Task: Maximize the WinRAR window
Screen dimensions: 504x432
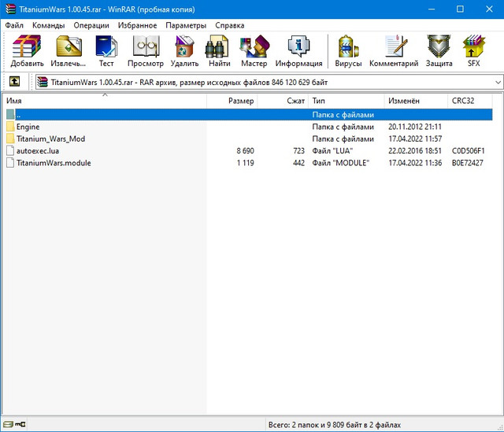Action: point(460,9)
